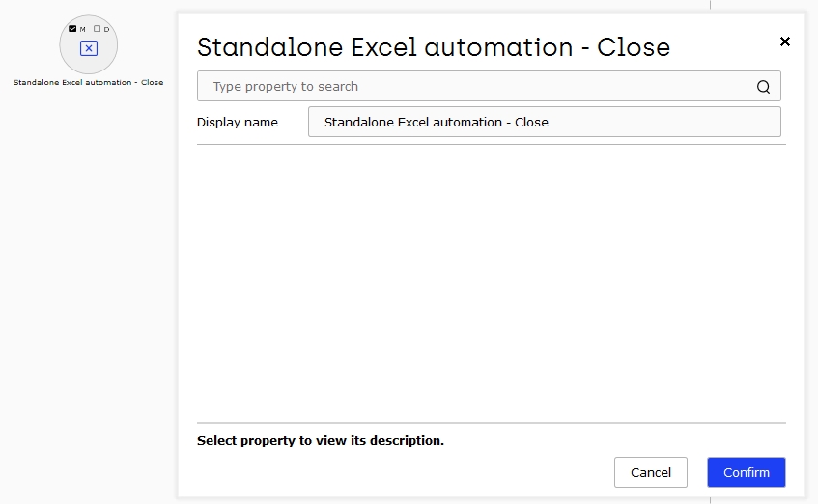Uncheck the M checkbox on the node
The image size is (818, 504).
(x=72, y=29)
